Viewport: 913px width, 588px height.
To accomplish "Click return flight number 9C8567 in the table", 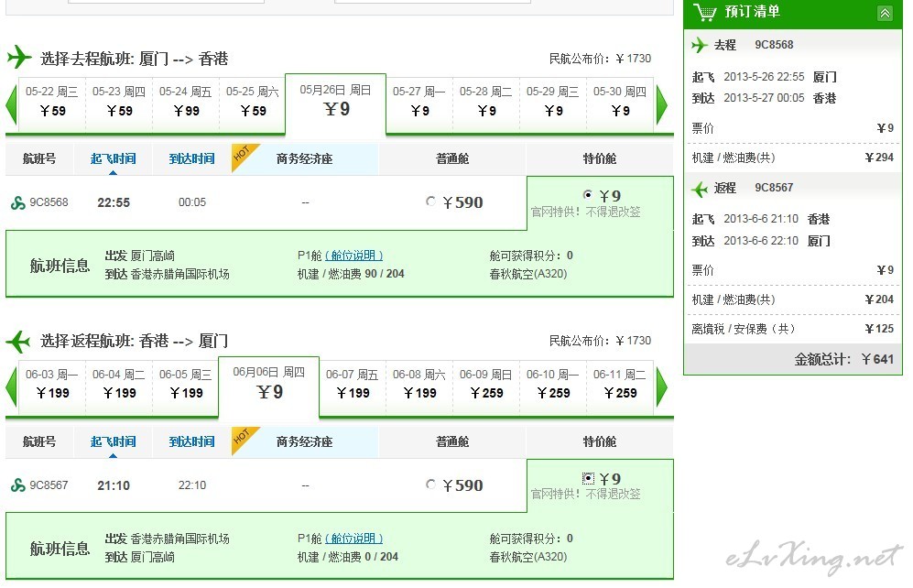I will pos(49,485).
